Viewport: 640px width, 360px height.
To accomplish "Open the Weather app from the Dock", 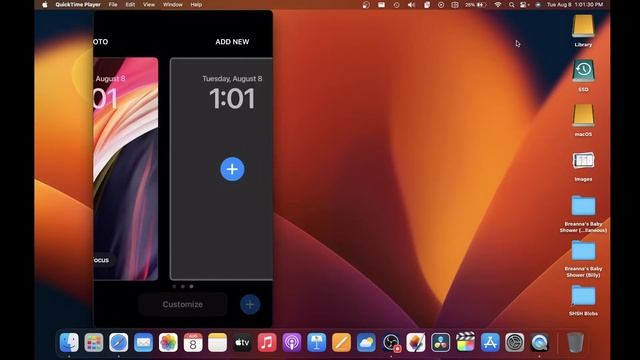I will [x=366, y=342].
